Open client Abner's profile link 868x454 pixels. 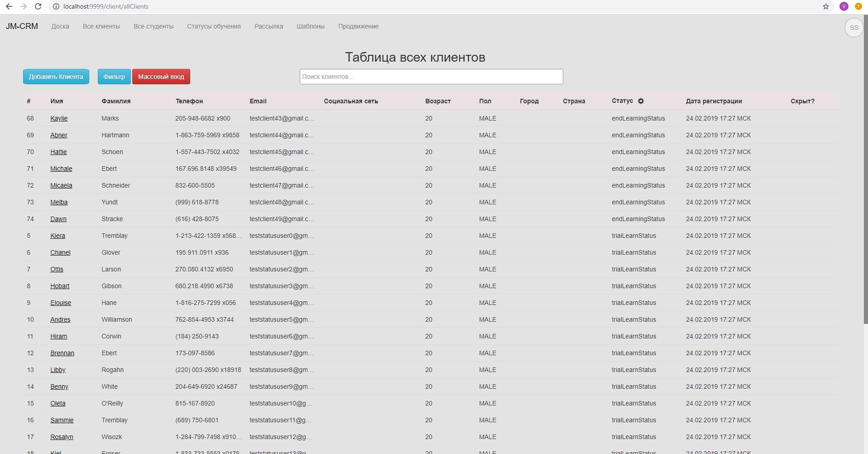(59, 135)
